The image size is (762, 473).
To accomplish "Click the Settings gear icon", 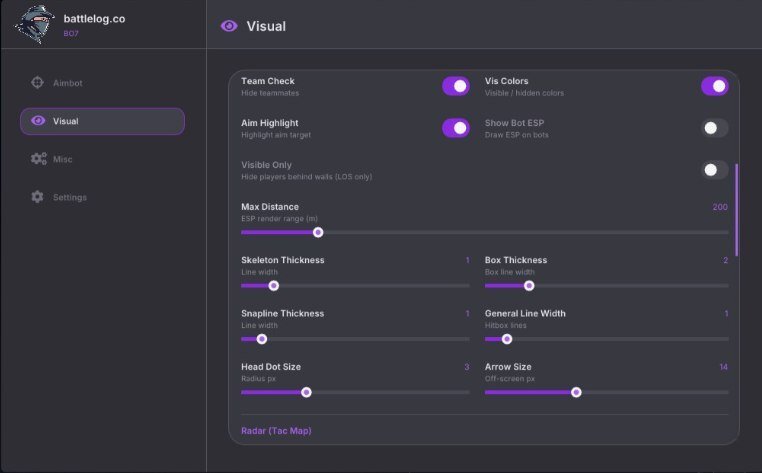I will (37, 196).
